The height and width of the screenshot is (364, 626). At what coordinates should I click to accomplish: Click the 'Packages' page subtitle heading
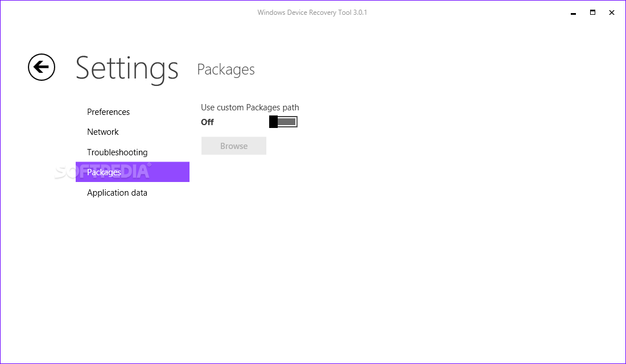pyautogui.click(x=226, y=69)
